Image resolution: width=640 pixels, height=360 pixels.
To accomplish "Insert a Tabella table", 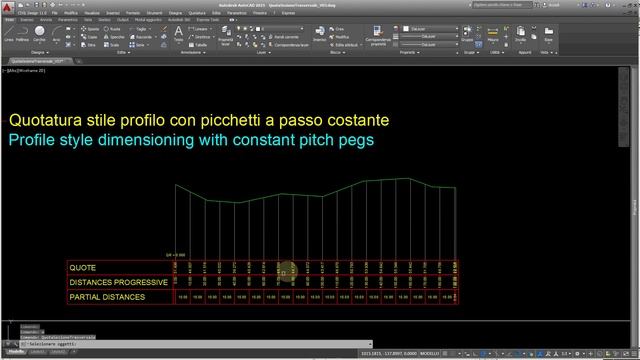I will click(x=198, y=45).
